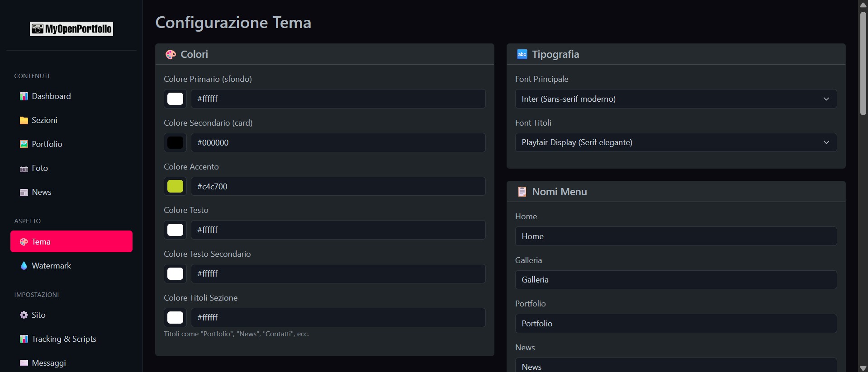Open the Dashboard page
The height and width of the screenshot is (372, 868).
click(71, 96)
